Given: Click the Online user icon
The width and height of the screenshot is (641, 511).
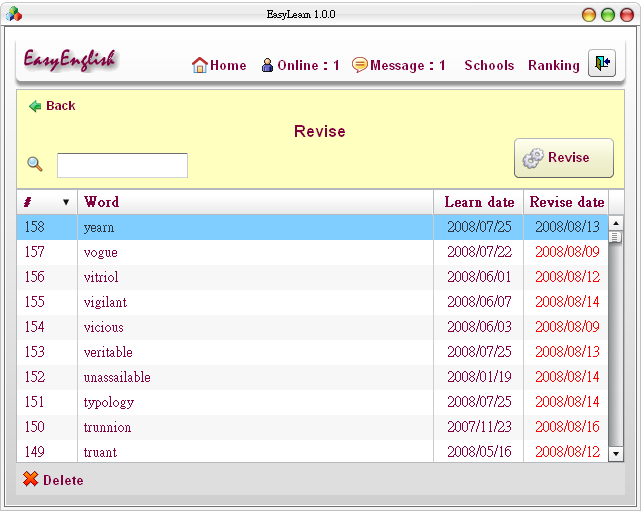Looking at the screenshot, I should coord(267,65).
